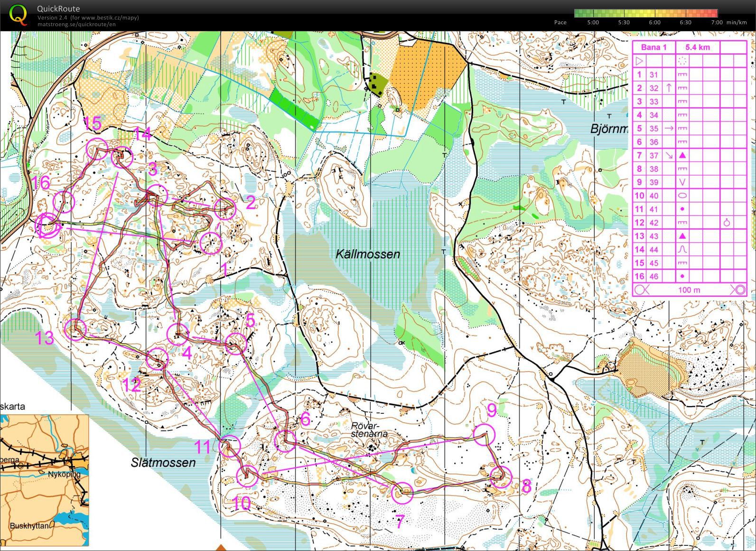The image size is (756, 551).
Task: Click the 'Bana 1' header cell
Action: tap(653, 47)
